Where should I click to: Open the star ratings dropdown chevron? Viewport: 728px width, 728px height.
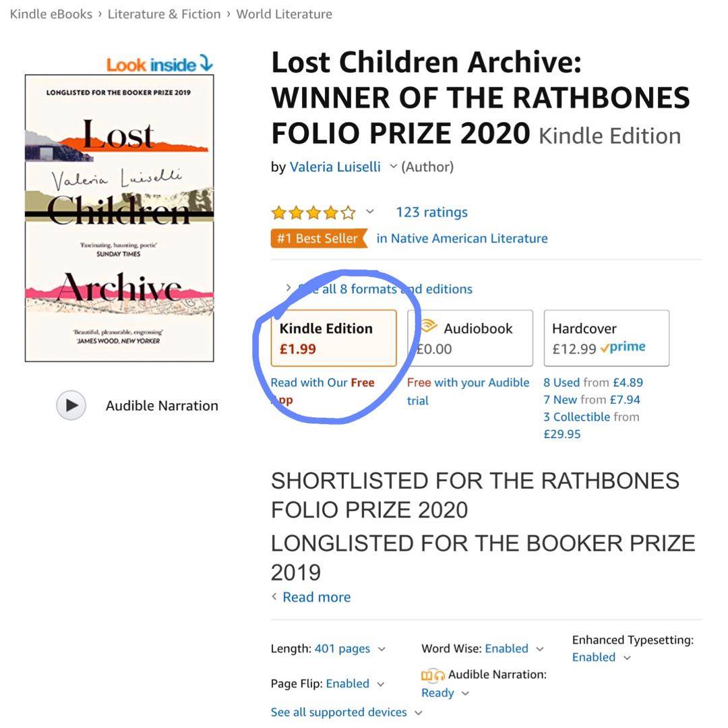click(x=369, y=212)
